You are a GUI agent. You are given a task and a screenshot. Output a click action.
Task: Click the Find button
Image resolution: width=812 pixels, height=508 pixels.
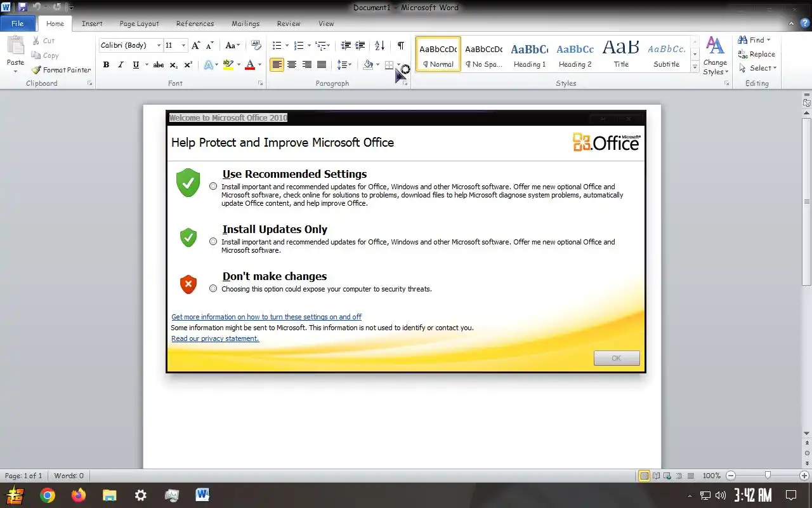click(x=754, y=40)
